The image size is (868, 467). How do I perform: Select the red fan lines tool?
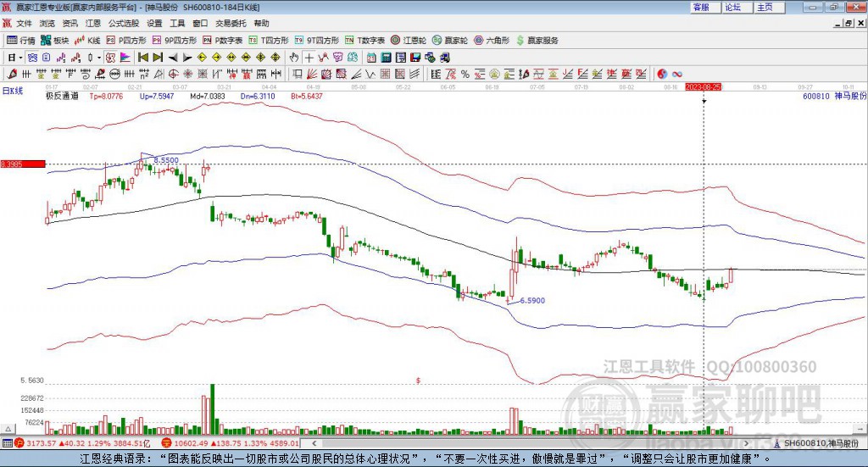pos(312,74)
